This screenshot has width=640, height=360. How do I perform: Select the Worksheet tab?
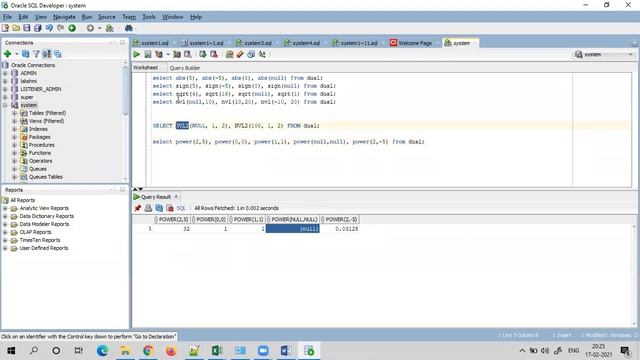point(145,68)
